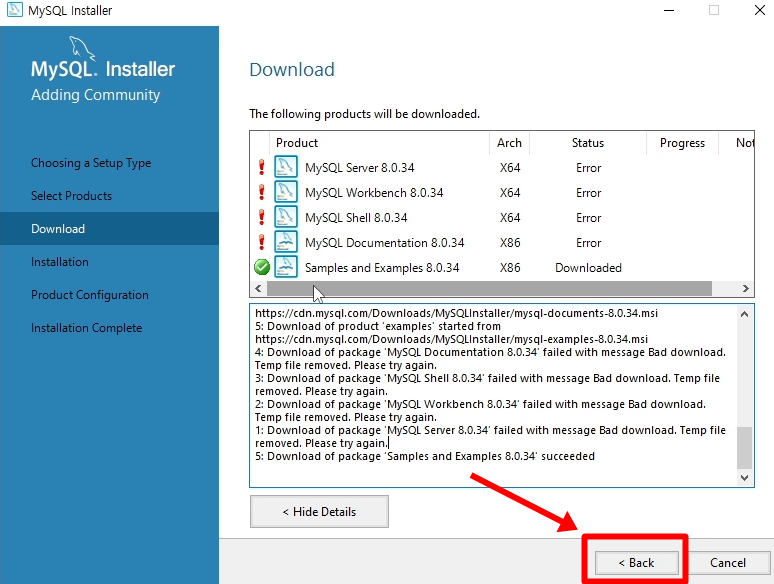Viewport: 774px width, 584px height.
Task: Open the Choosing a Setup Type step
Action: 91,163
